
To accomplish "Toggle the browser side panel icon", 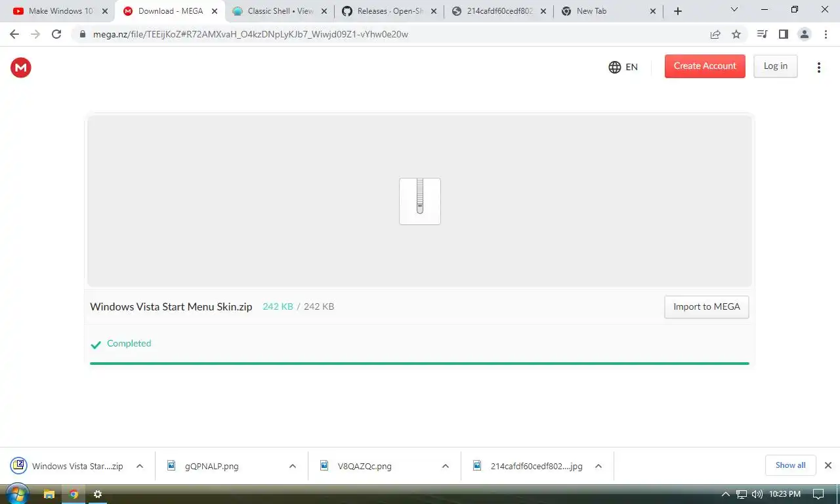I will [x=783, y=34].
